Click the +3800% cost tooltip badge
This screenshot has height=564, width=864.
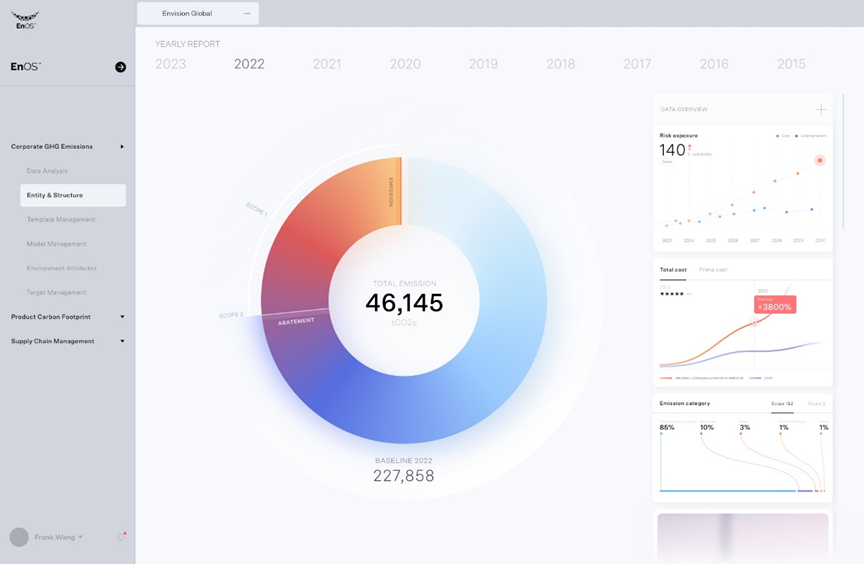pyautogui.click(x=774, y=306)
